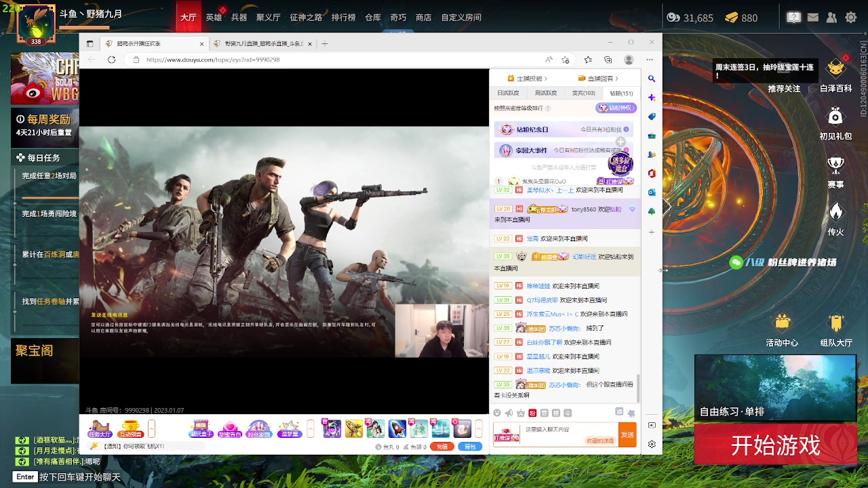Open the Edge sidebar Outlook icon
868x488 pixels.
point(652,192)
